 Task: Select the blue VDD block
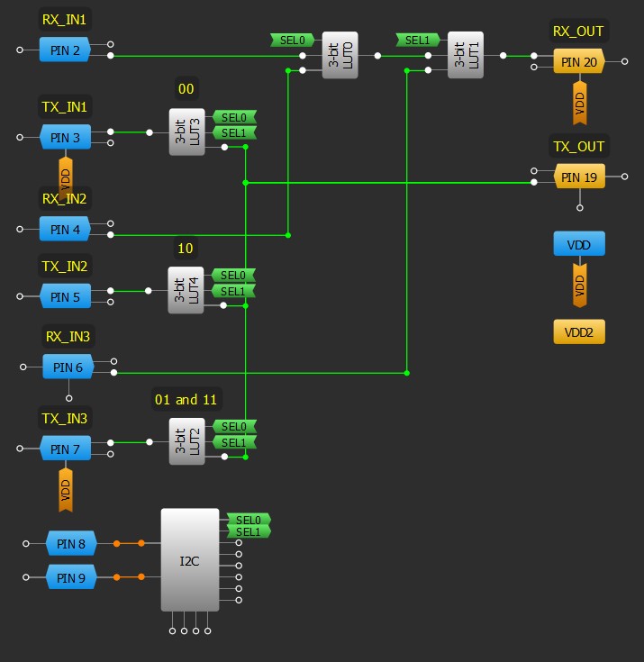pos(579,244)
